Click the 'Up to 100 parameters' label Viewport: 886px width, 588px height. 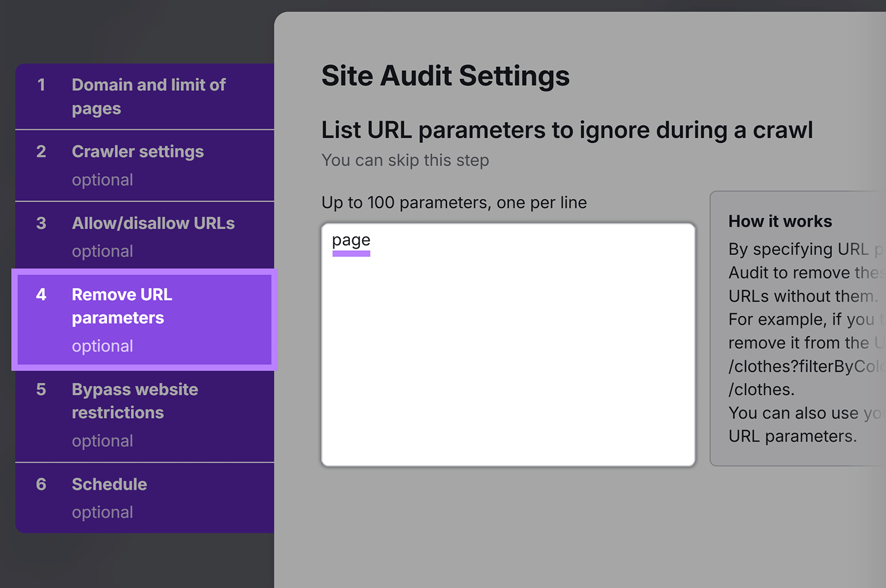tap(454, 202)
